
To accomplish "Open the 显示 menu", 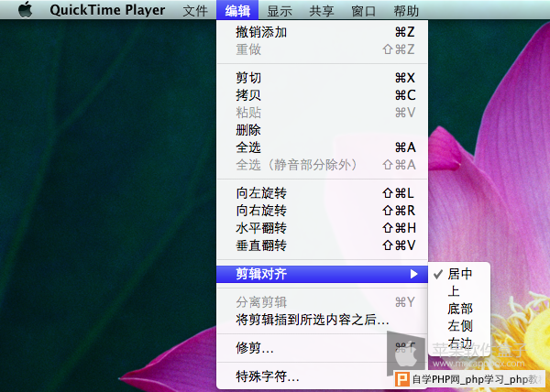I will coord(280,10).
